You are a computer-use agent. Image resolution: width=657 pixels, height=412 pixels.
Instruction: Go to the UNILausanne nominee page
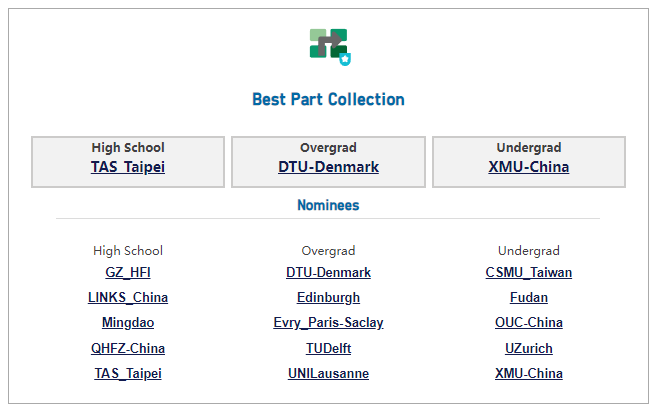point(328,373)
